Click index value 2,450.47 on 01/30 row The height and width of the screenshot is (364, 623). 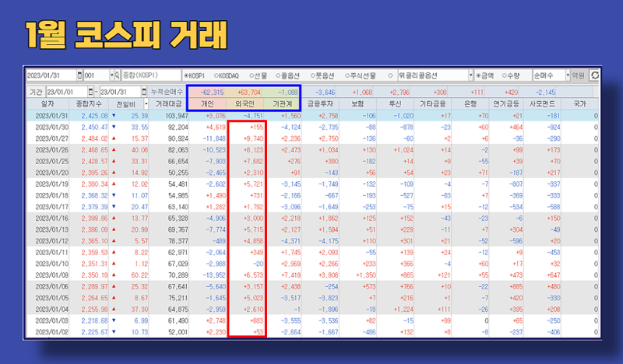[94, 128]
